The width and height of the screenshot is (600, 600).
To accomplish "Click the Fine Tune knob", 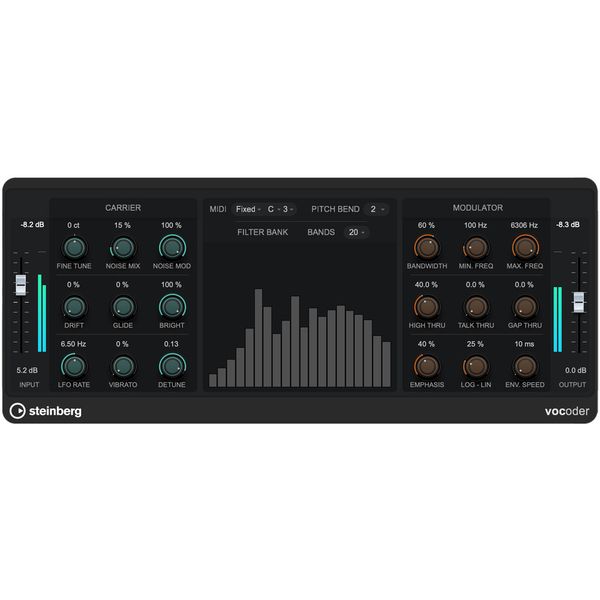I will [74, 248].
